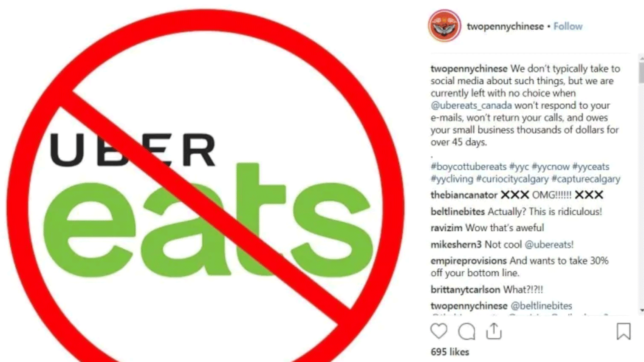Screen dimensions: 644x362
Task: Open twopennychinese username in the header
Action: click(505, 26)
